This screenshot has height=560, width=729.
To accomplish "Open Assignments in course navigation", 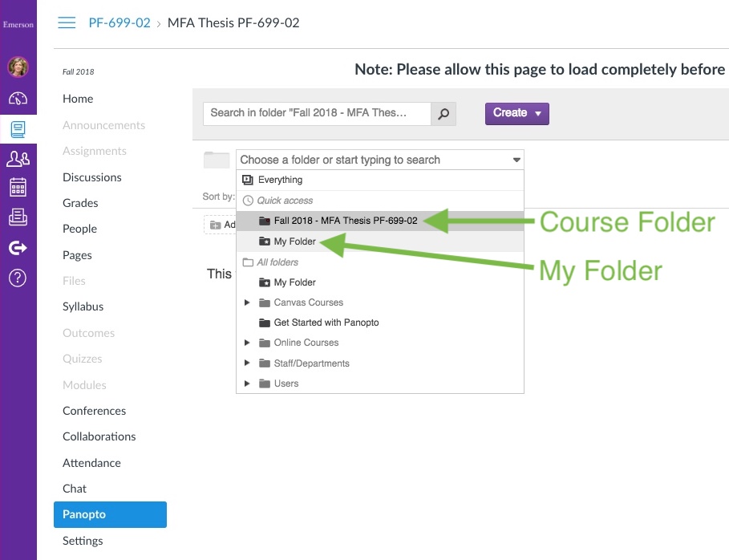I will [x=95, y=151].
